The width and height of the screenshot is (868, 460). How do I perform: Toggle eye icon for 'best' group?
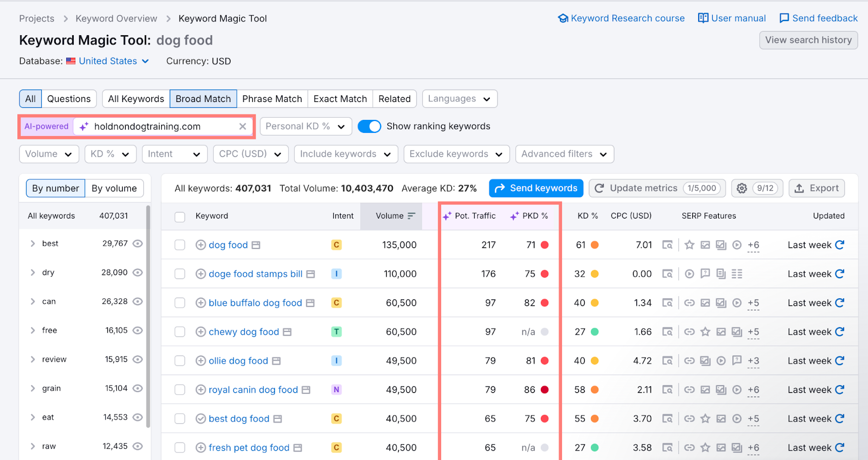pos(138,244)
